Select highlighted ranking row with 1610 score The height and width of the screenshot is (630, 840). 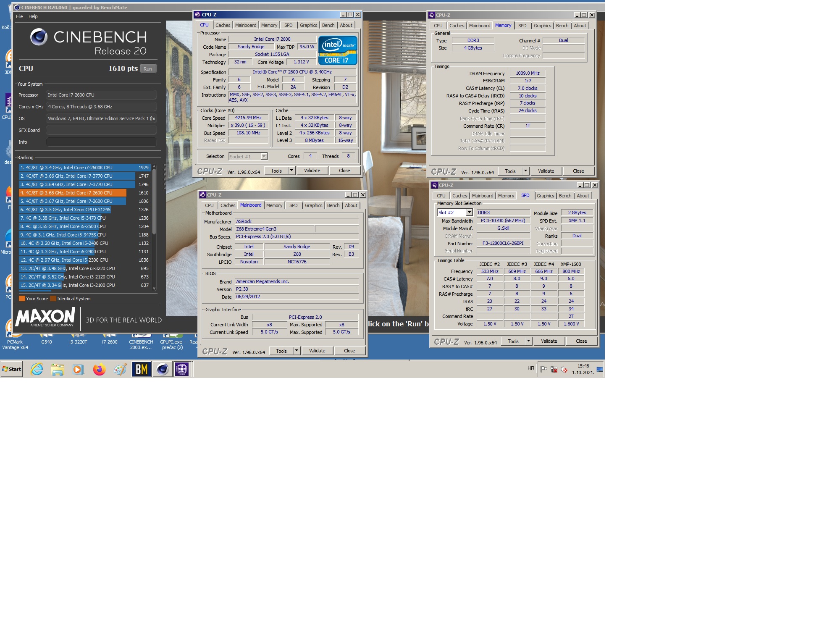tap(84, 193)
